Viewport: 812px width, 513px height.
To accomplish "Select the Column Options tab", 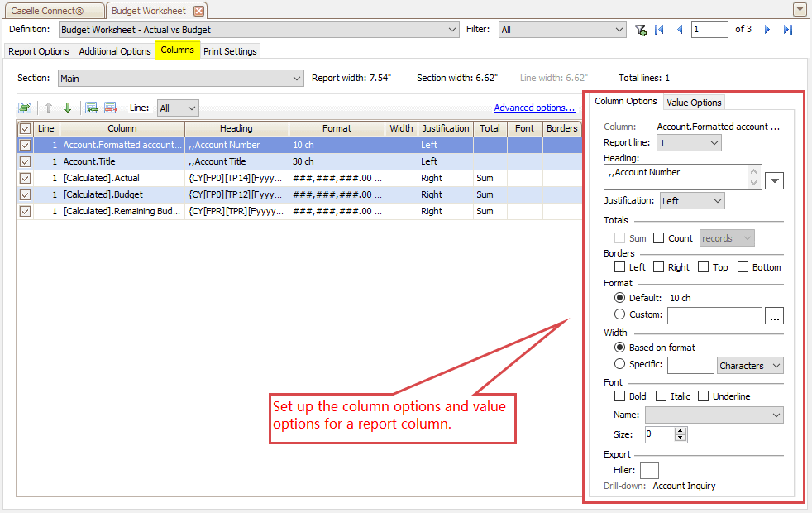I will coord(626,101).
